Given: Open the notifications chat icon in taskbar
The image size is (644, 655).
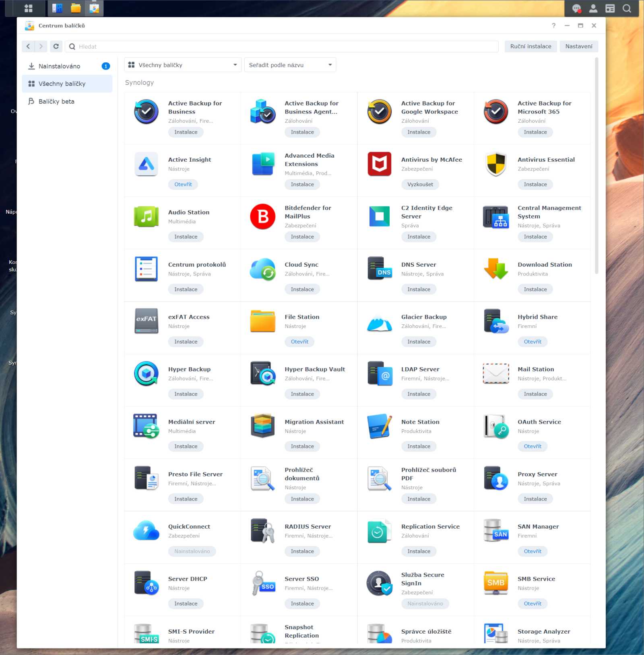Looking at the screenshot, I should pos(576,8).
